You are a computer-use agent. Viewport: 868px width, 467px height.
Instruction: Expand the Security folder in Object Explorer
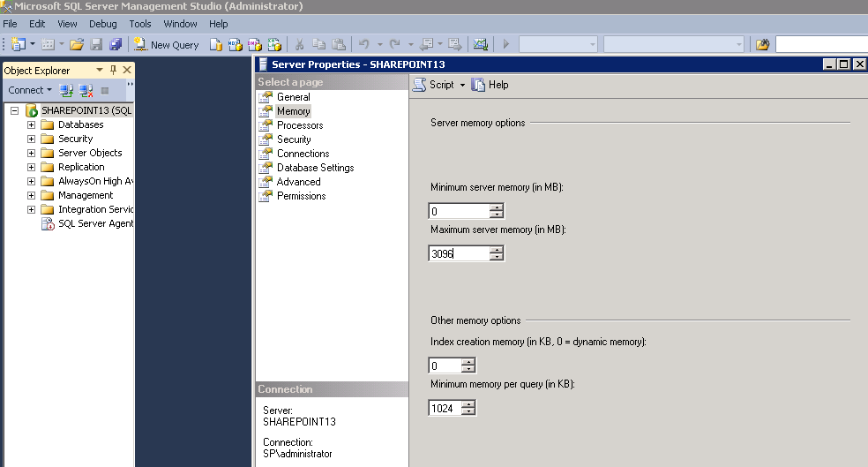point(32,139)
